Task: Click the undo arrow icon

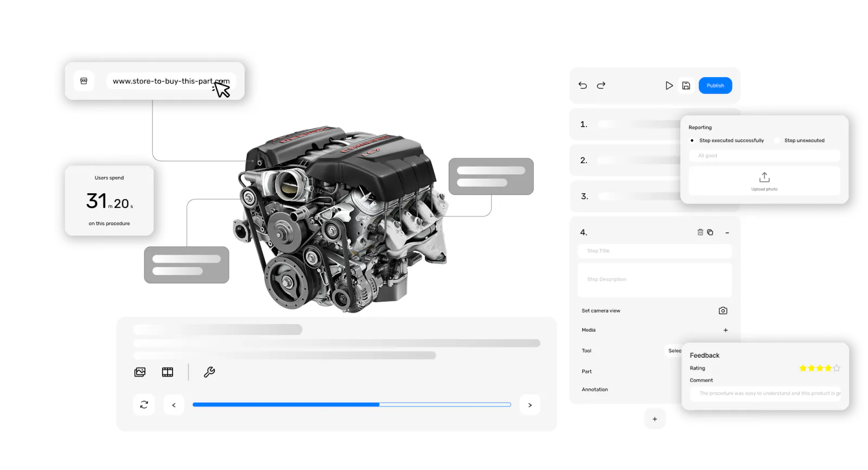Action: tap(583, 85)
